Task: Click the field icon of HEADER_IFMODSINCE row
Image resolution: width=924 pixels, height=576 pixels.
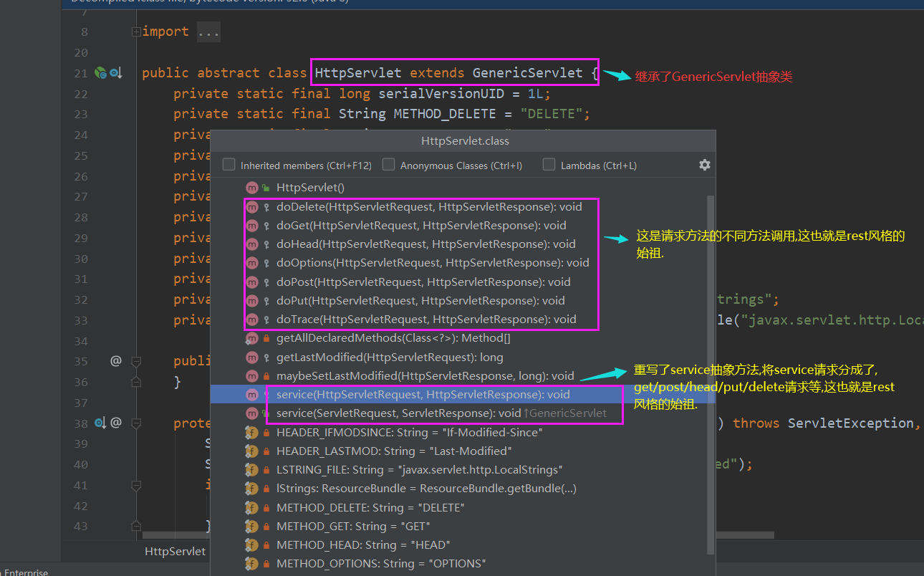Action: (x=251, y=432)
